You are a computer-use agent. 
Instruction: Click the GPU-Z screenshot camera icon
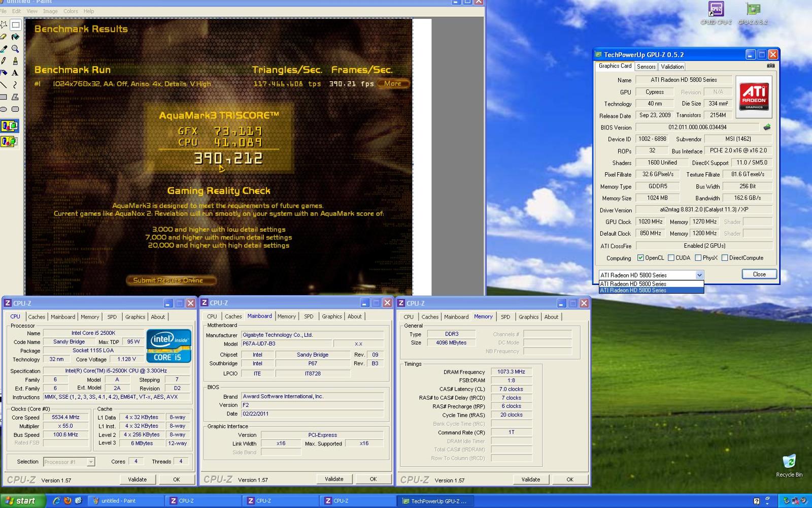(770, 66)
